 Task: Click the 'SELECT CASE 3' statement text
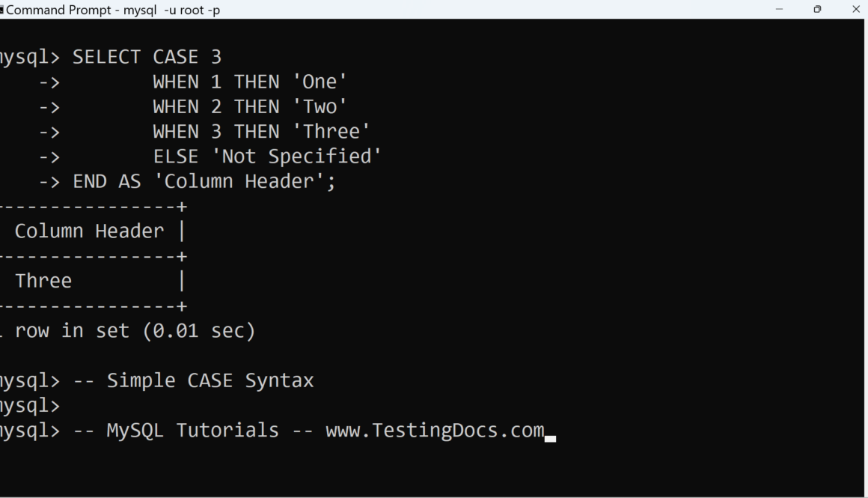pyautogui.click(x=147, y=57)
